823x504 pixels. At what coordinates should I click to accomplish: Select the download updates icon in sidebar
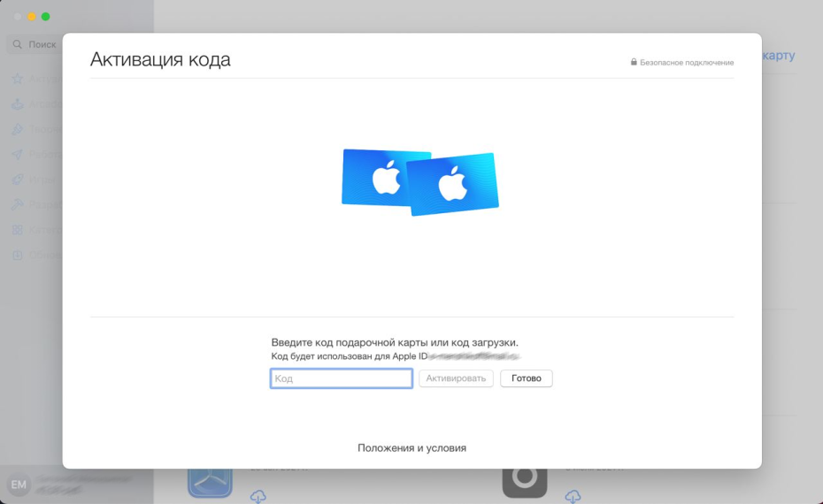(x=18, y=255)
